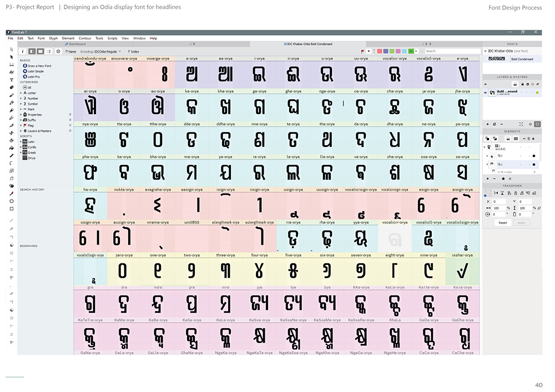Select the ka-orya glyph cell
The height and width of the screenshot is (392, 555).
pos(191,105)
